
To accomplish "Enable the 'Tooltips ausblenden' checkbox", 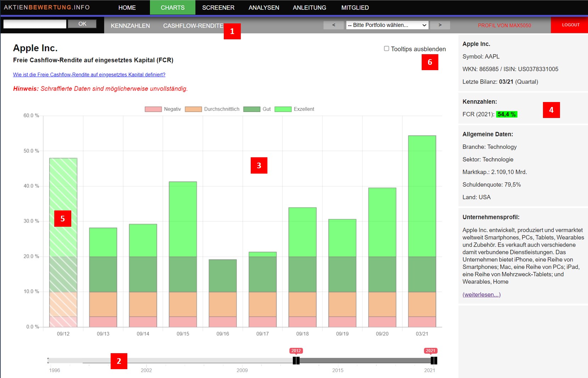I will tap(387, 49).
